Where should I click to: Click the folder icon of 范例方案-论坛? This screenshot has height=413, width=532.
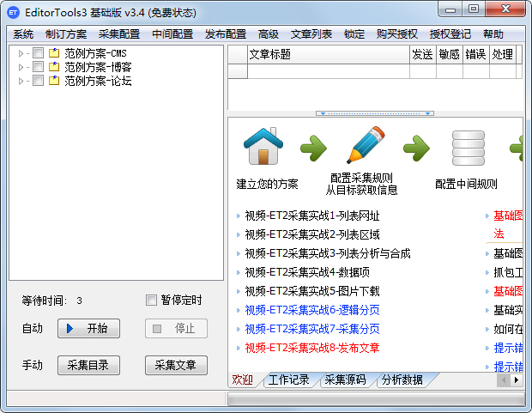click(x=54, y=81)
